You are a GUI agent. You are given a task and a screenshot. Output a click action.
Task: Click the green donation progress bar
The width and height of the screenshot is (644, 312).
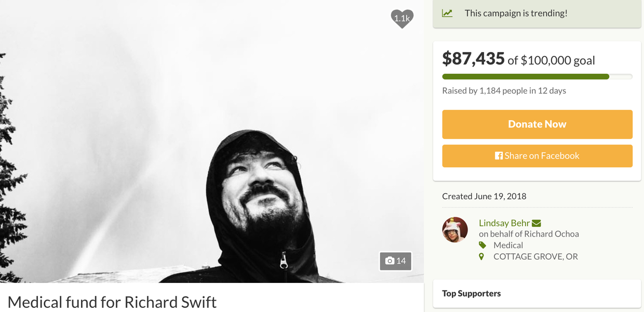pyautogui.click(x=526, y=76)
